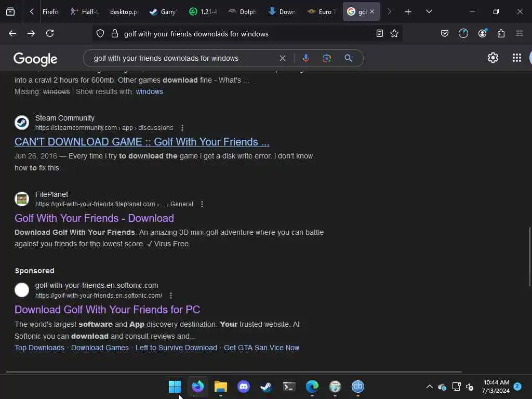
Task: Open more options for FilePlanet result
Action: coord(202,204)
